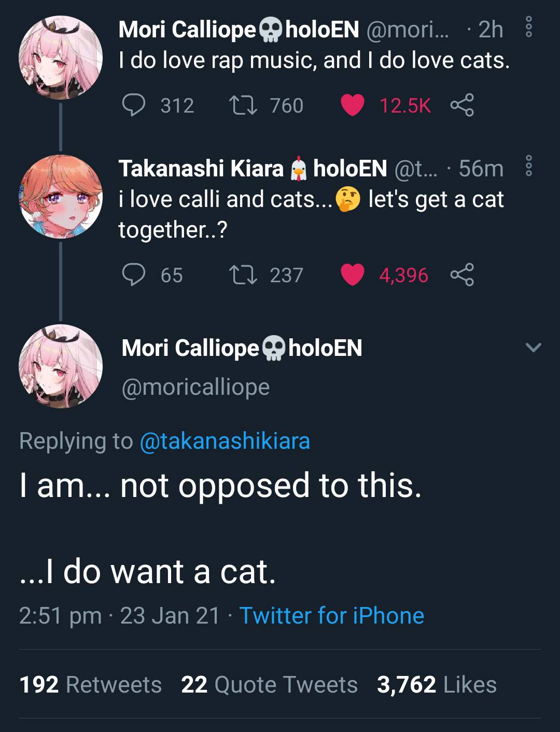Image resolution: width=560 pixels, height=732 pixels.
Task: Open three-dot menu on Kiara's tweet
Action: (528, 165)
